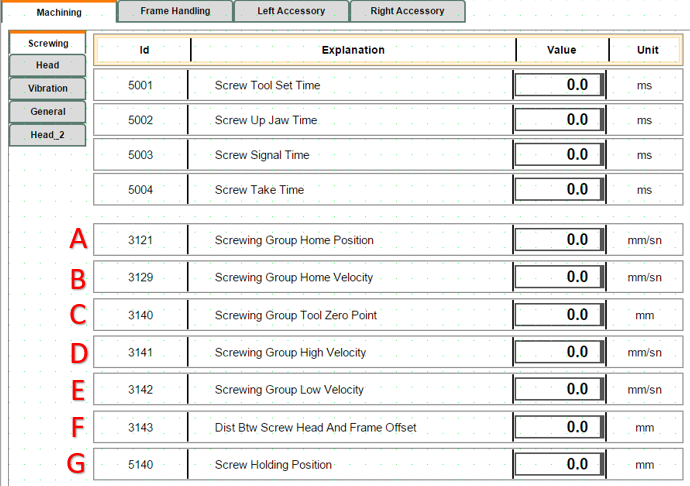This screenshot has width=690, height=486.
Task: Open the Head_2 side tab
Action: point(48,135)
